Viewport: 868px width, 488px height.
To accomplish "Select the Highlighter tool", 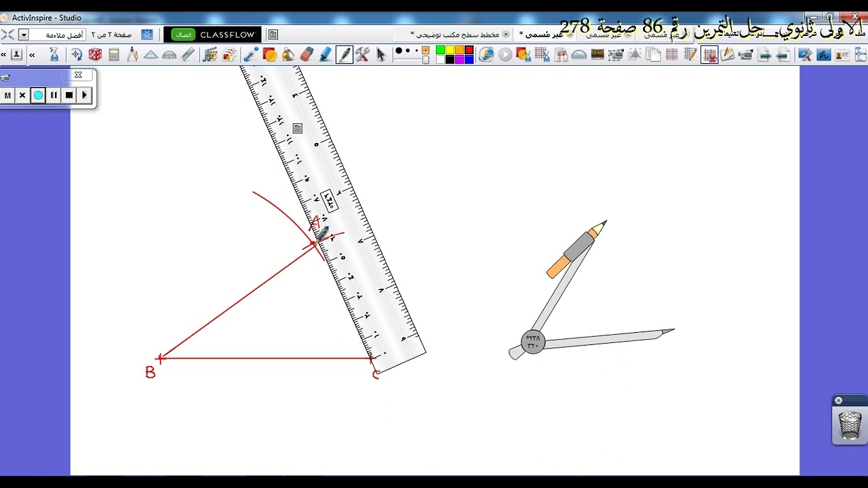I will (x=325, y=54).
